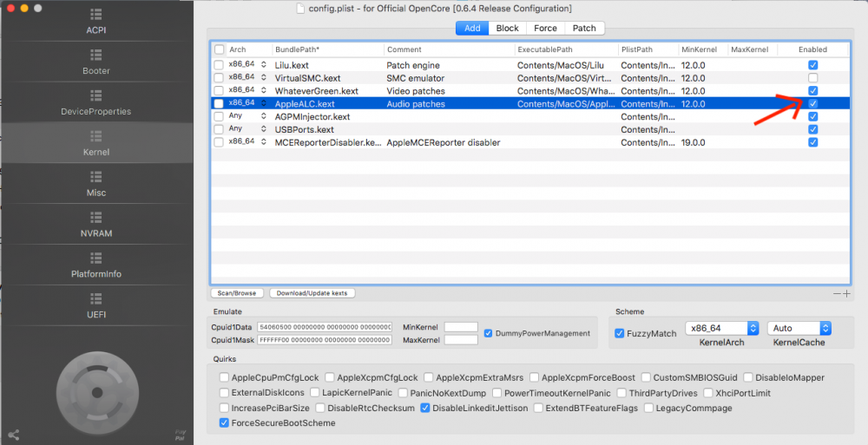Click the Emulate MaxKernel field
The image size is (868, 445).
pyautogui.click(x=461, y=340)
